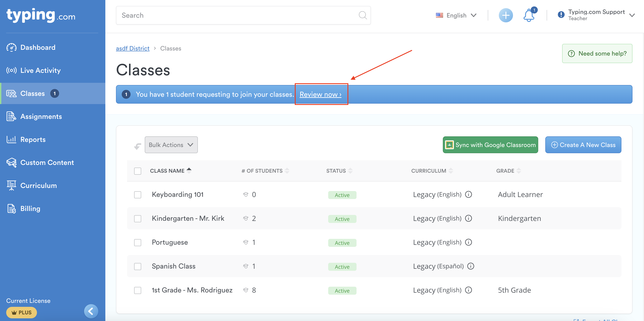Image resolution: width=644 pixels, height=321 pixels.
Task: Collapse sidebar with the left chevron button
Action: (x=91, y=311)
